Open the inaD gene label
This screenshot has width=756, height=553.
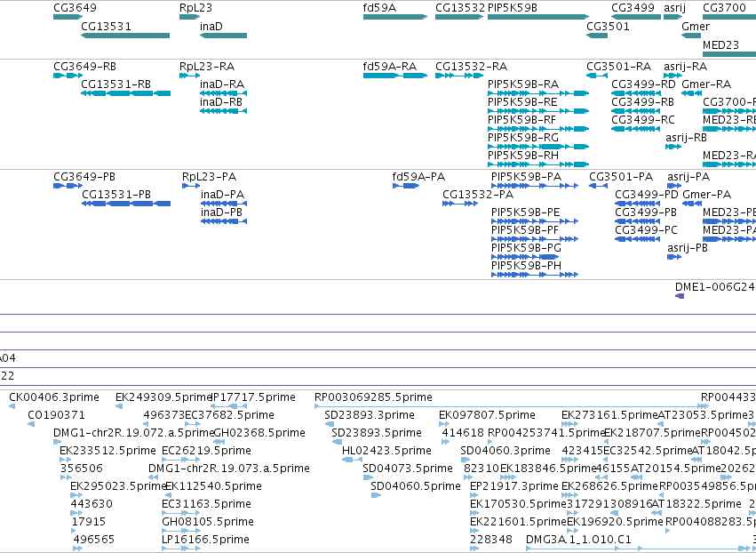211,26
